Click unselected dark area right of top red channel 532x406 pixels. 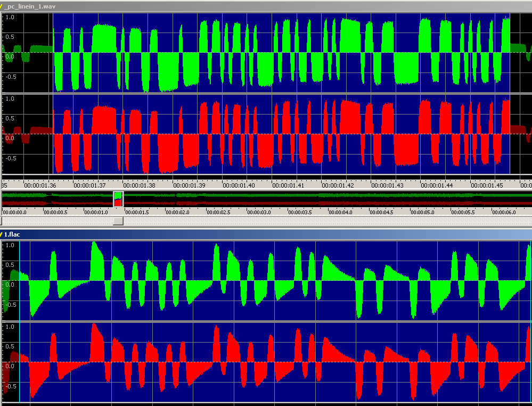521,155
